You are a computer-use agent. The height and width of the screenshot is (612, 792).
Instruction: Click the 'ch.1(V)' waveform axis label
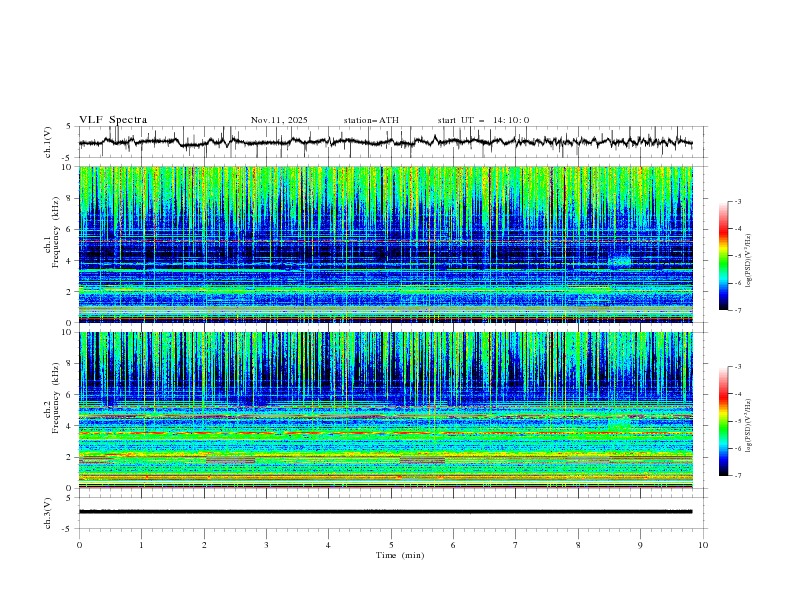[48, 142]
